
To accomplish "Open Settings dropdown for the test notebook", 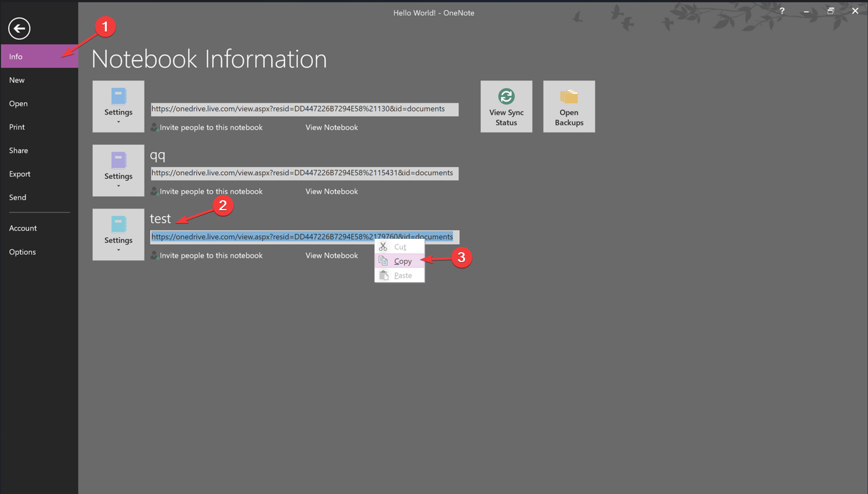I will point(118,235).
